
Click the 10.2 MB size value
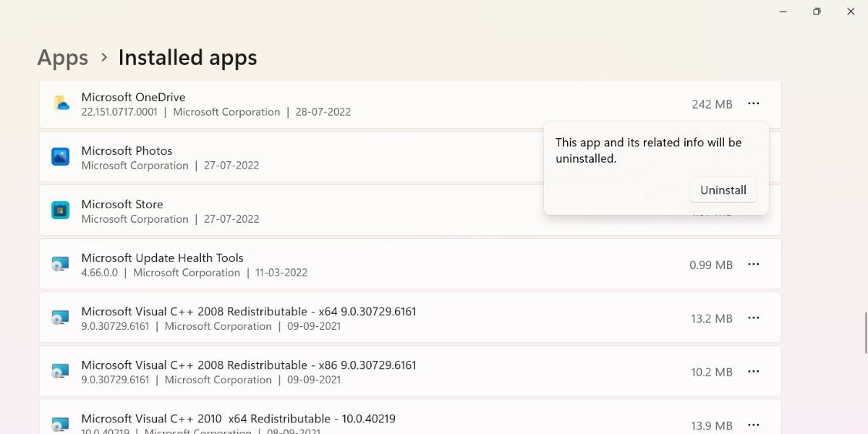click(x=712, y=372)
